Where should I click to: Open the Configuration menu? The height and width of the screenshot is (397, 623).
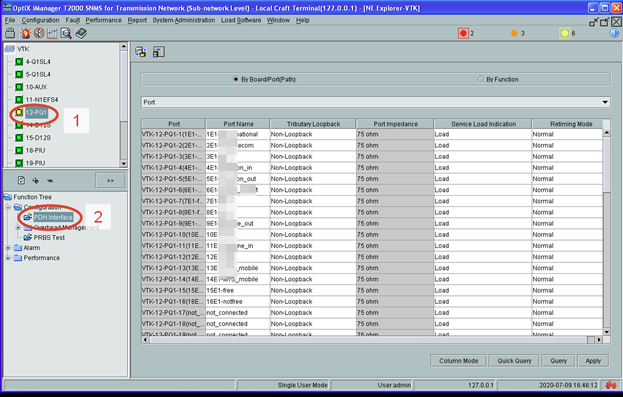pyautogui.click(x=40, y=20)
